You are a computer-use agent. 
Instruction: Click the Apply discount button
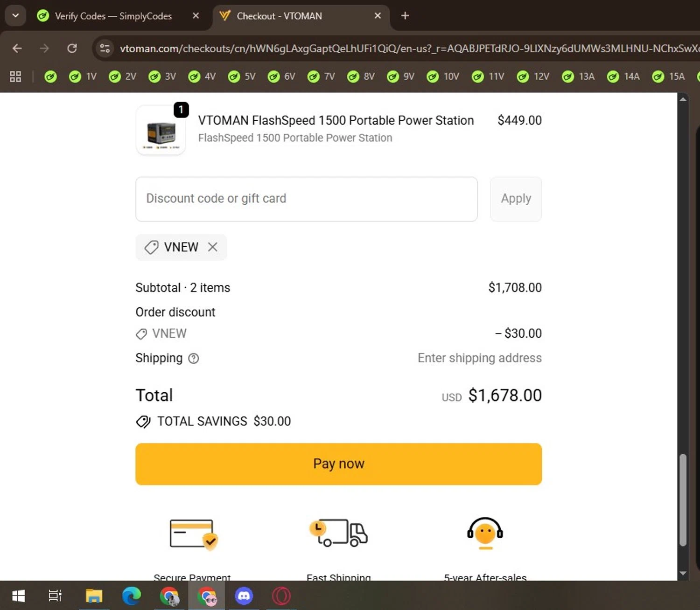tap(516, 199)
